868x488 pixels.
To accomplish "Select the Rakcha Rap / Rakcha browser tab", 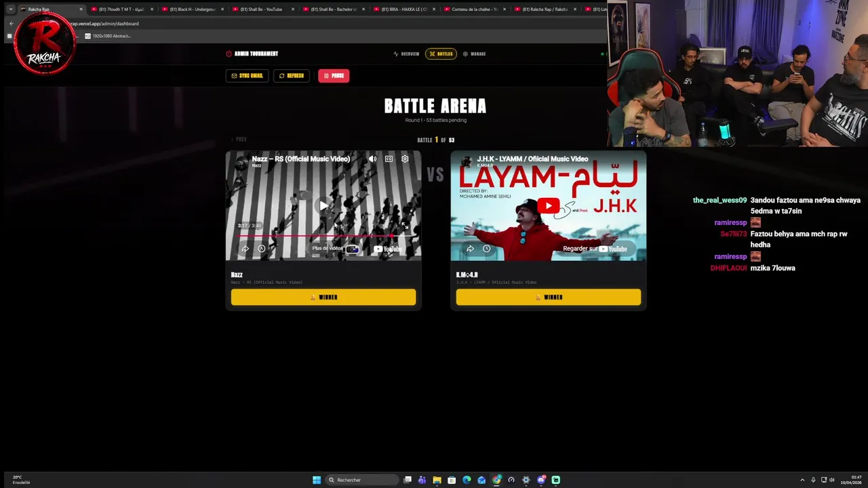I will pyautogui.click(x=545, y=9).
